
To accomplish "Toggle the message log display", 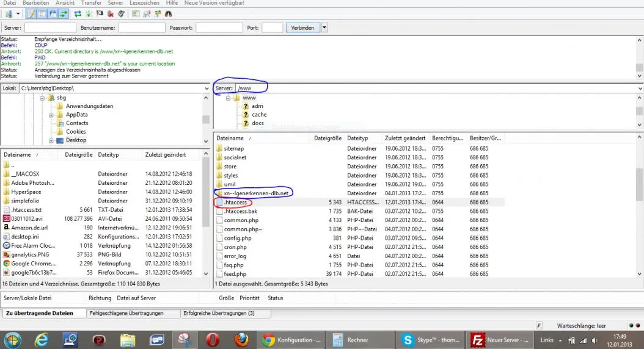I will [x=31, y=14].
